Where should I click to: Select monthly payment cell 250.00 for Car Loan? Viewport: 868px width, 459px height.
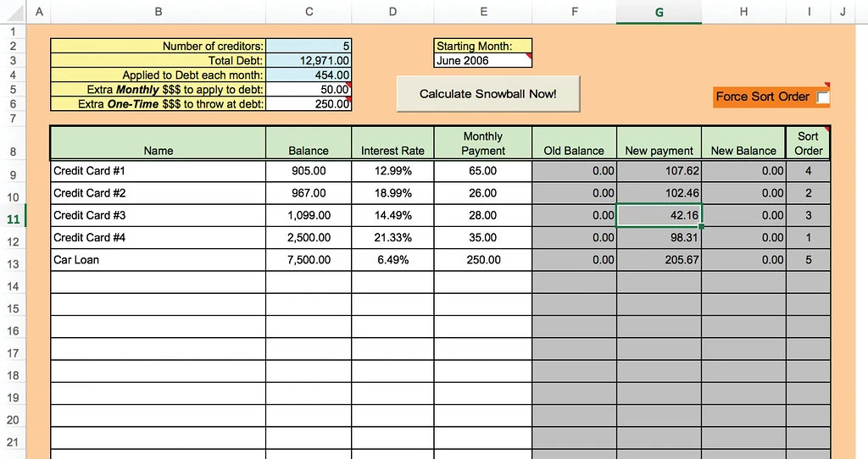[x=483, y=259]
